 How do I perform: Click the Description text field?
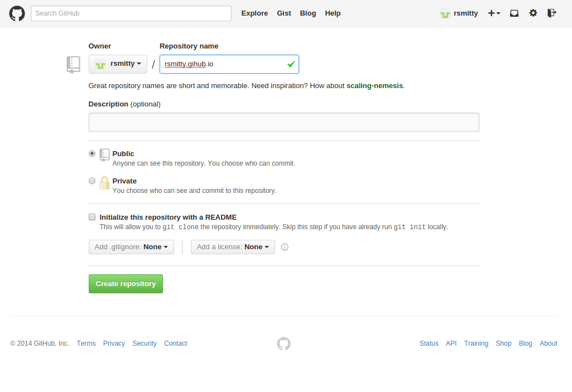pyautogui.click(x=284, y=122)
